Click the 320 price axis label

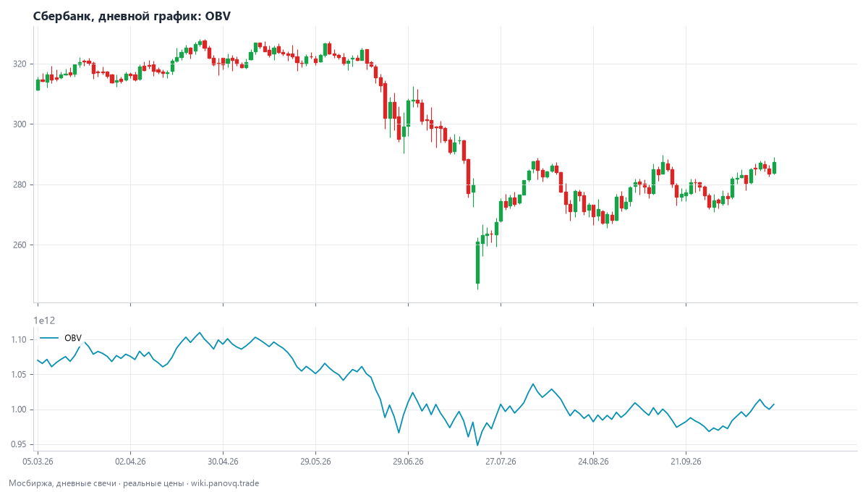coord(20,64)
